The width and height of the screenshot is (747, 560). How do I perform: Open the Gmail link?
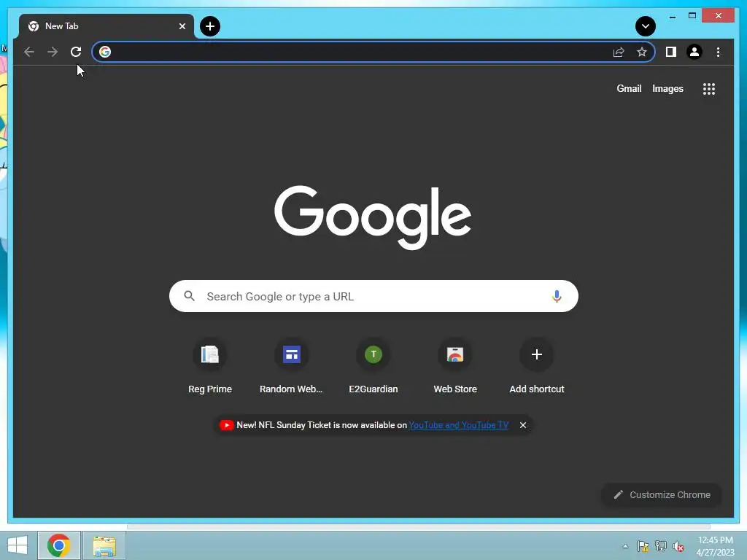pyautogui.click(x=629, y=88)
